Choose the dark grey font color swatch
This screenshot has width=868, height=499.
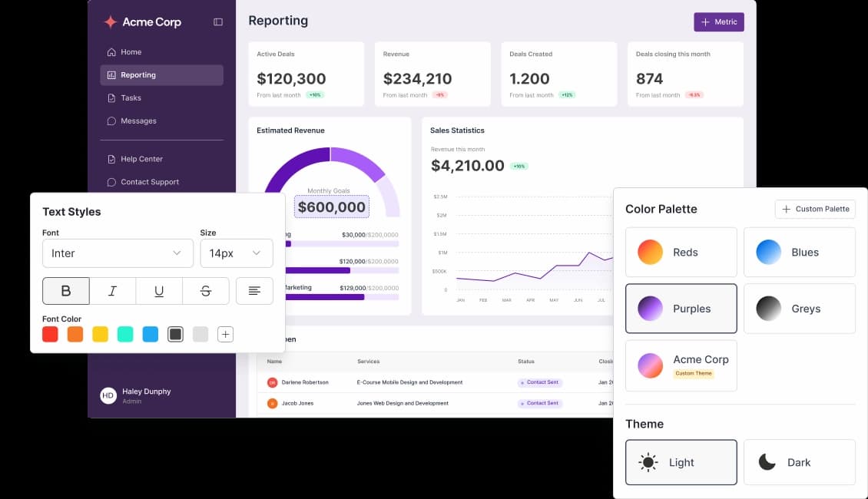pyautogui.click(x=175, y=334)
